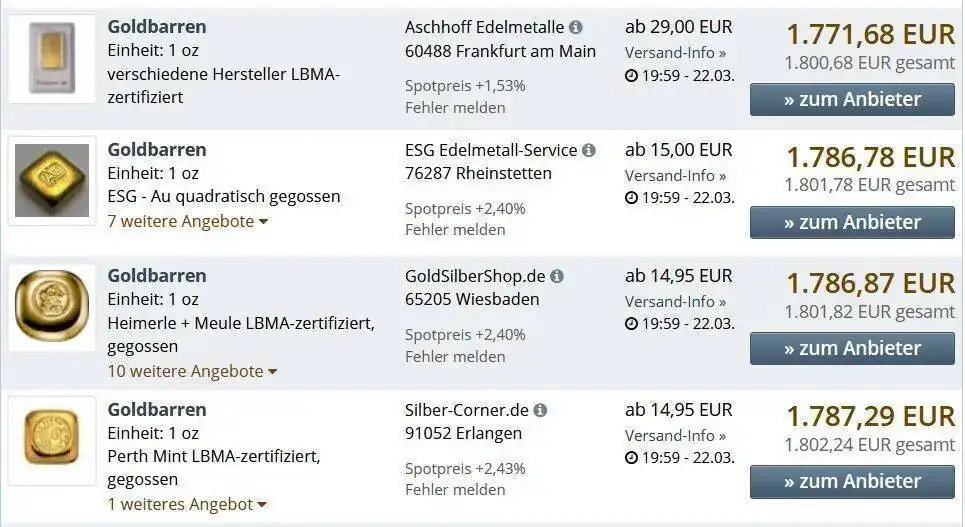The width and height of the screenshot is (965, 527).
Task: Show info icon for Silber-Corner.de
Action: pyautogui.click(x=540, y=410)
